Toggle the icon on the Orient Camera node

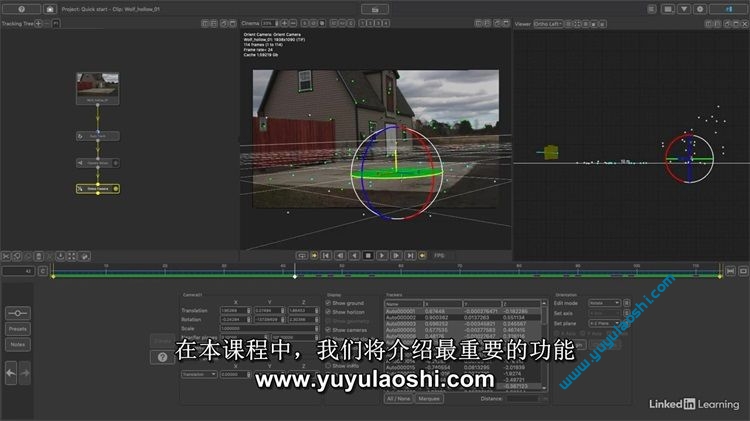(115, 189)
